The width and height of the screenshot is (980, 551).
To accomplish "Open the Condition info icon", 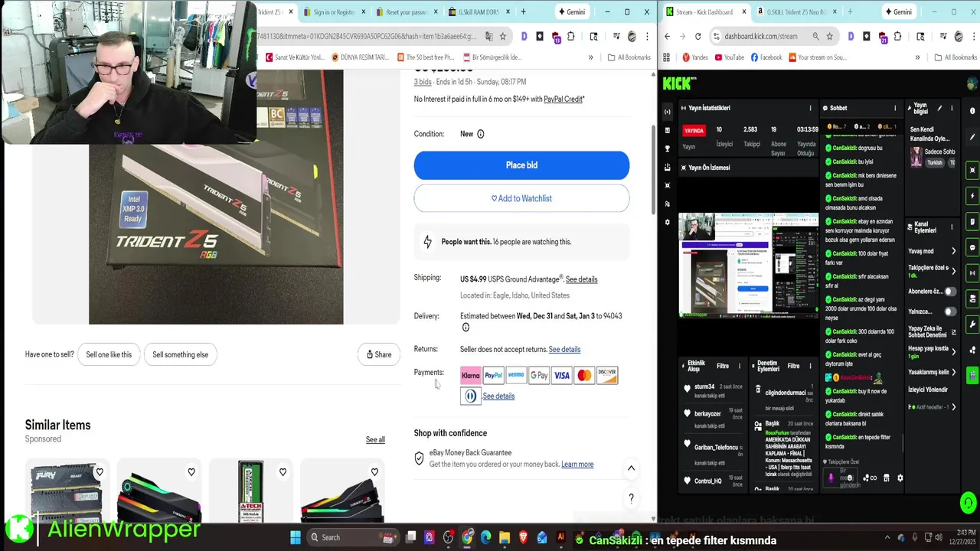I will point(481,134).
